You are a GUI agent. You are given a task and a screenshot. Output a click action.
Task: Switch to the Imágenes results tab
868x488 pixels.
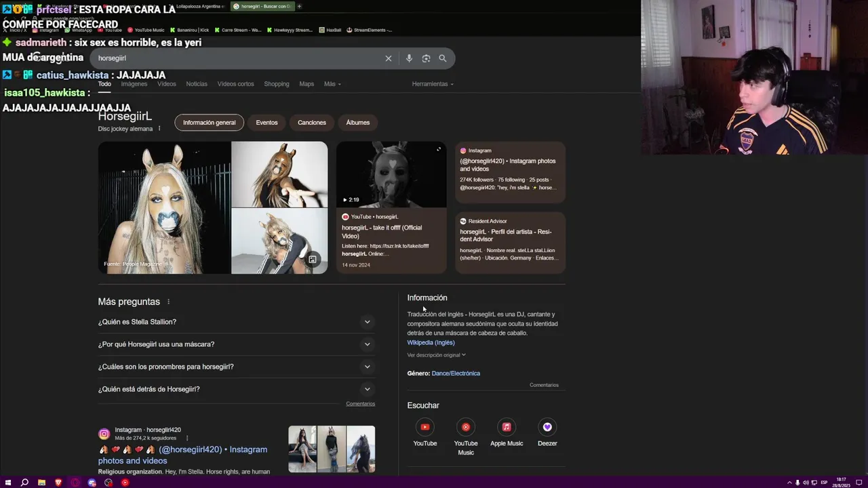click(134, 84)
